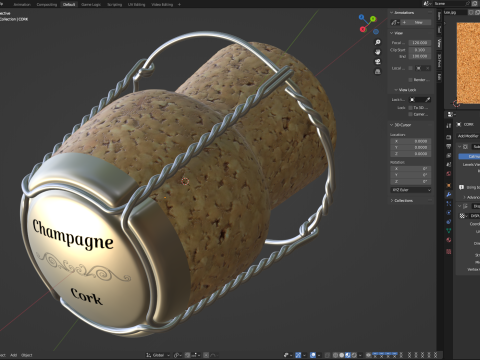
Task: Open Tool properties tab in Properties editor
Action: (449, 125)
